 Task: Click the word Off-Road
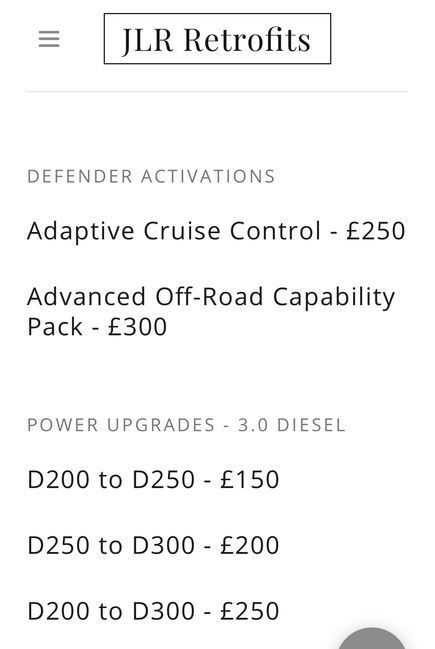pos(209,296)
